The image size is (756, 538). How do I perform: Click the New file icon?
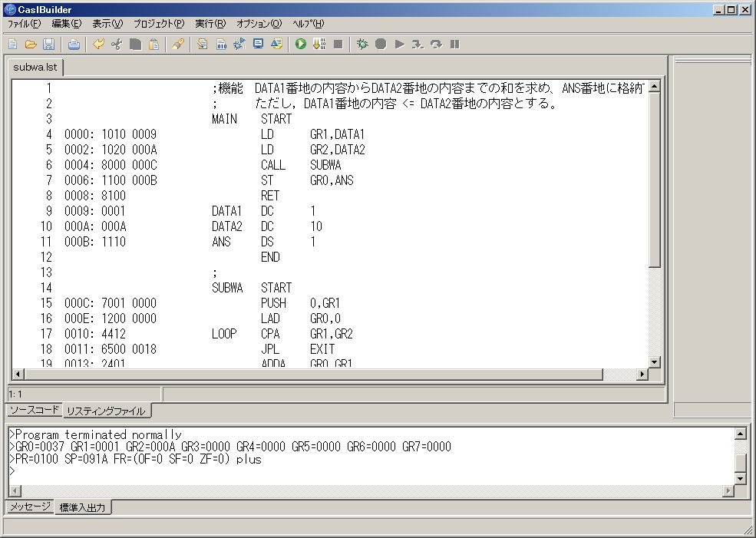13,45
